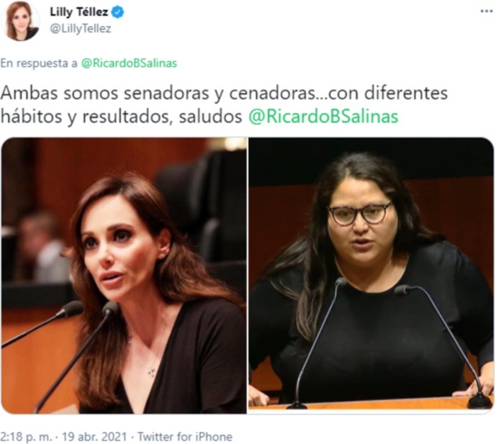Viewport: 504px width, 444px height.
Task: Open the @LillyTellez handle under the name
Action: (81, 29)
